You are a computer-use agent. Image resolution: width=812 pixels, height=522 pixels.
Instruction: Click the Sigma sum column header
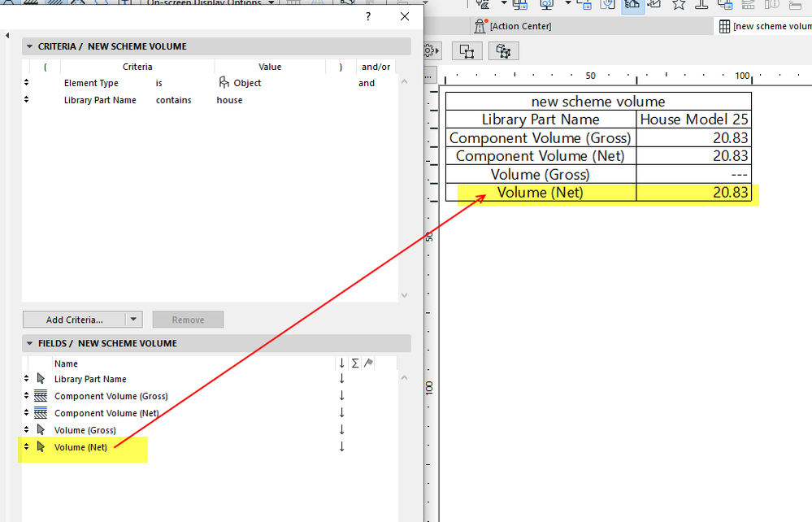354,363
